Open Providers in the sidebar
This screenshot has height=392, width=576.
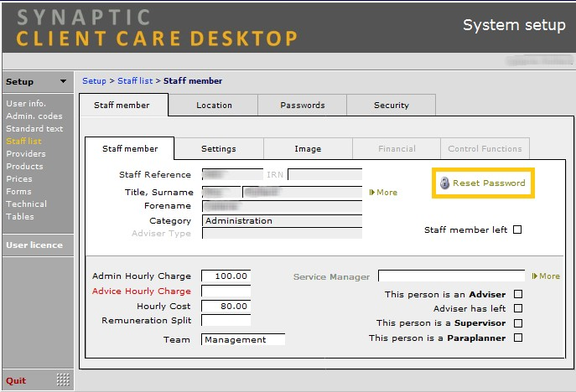pyautogui.click(x=26, y=153)
